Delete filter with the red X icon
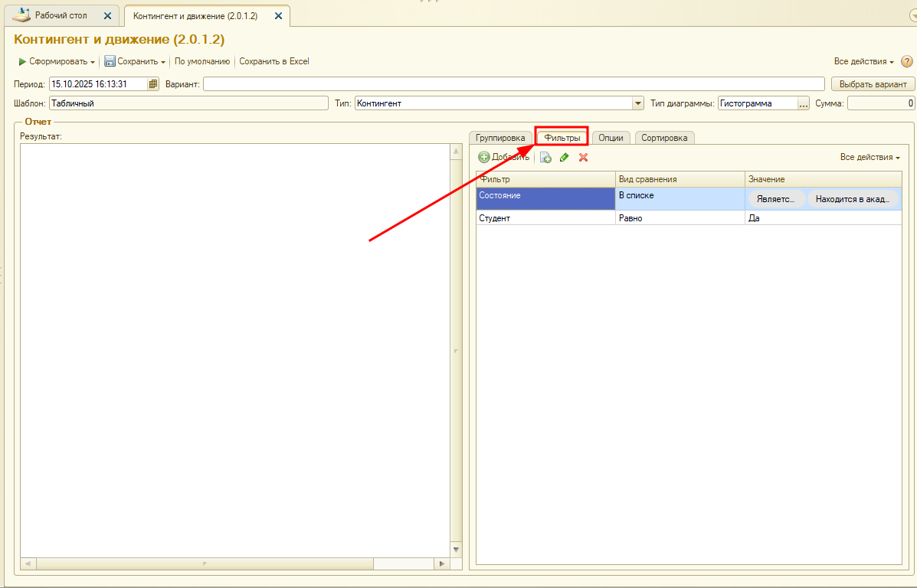The height and width of the screenshot is (588, 917). 583,157
